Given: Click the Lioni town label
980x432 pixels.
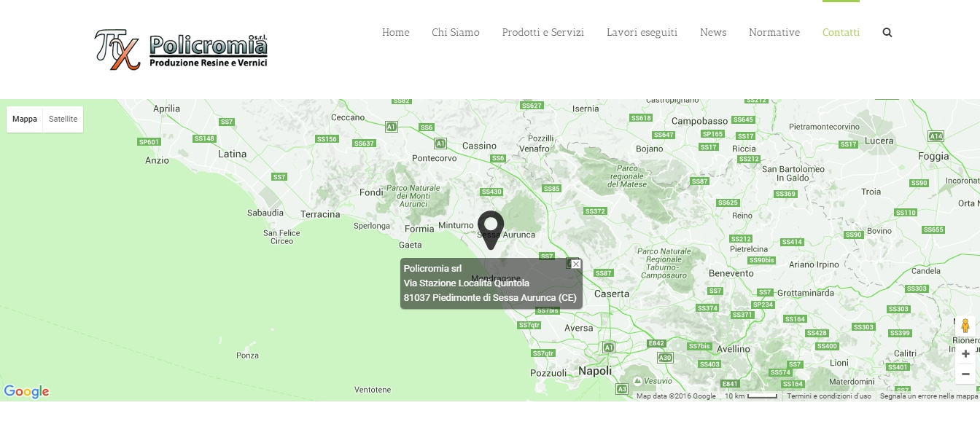Looking at the screenshot, I should [839, 362].
